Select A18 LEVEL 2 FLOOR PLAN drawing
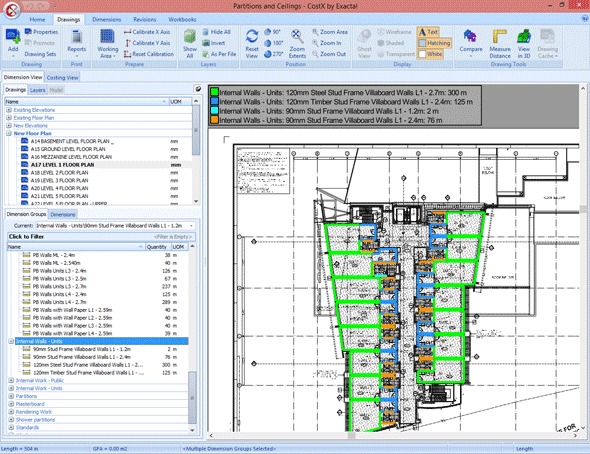The height and width of the screenshot is (454, 590). 59,173
